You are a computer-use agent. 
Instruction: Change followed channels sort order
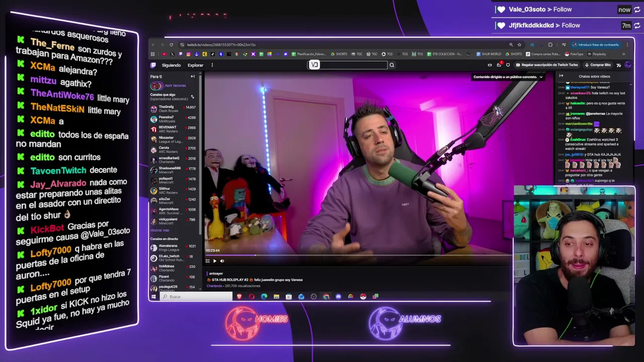click(x=192, y=97)
